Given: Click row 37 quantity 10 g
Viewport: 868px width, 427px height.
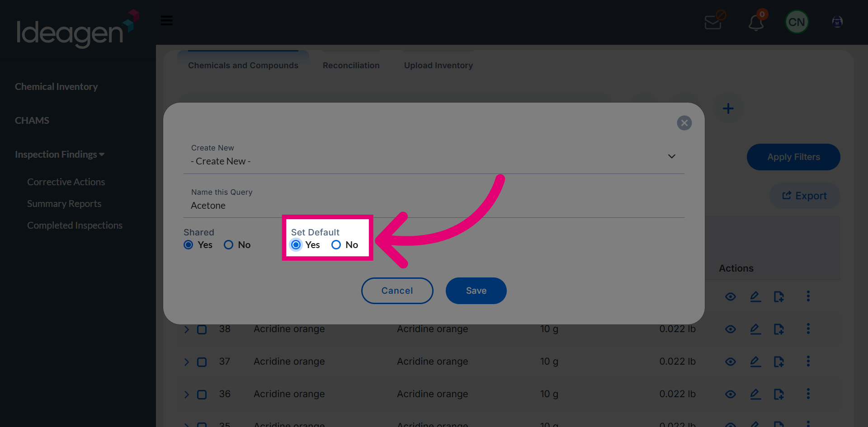Looking at the screenshot, I should [549, 361].
